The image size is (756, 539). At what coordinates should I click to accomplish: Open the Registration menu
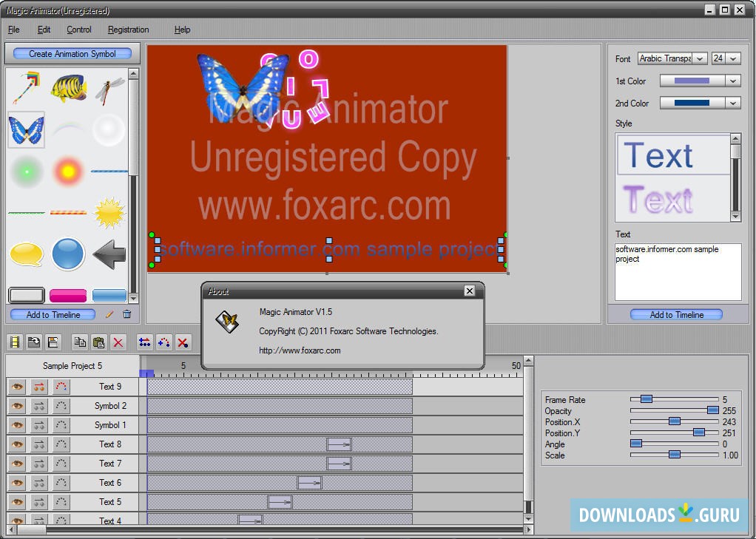coord(128,30)
